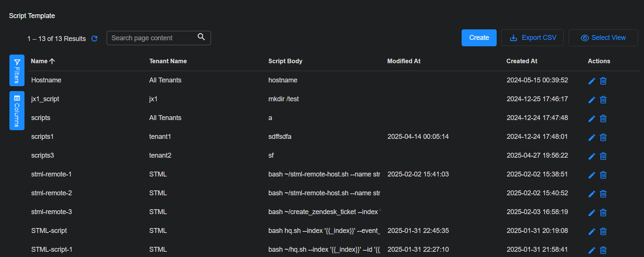
Task: Open the Select View options
Action: 603,38
